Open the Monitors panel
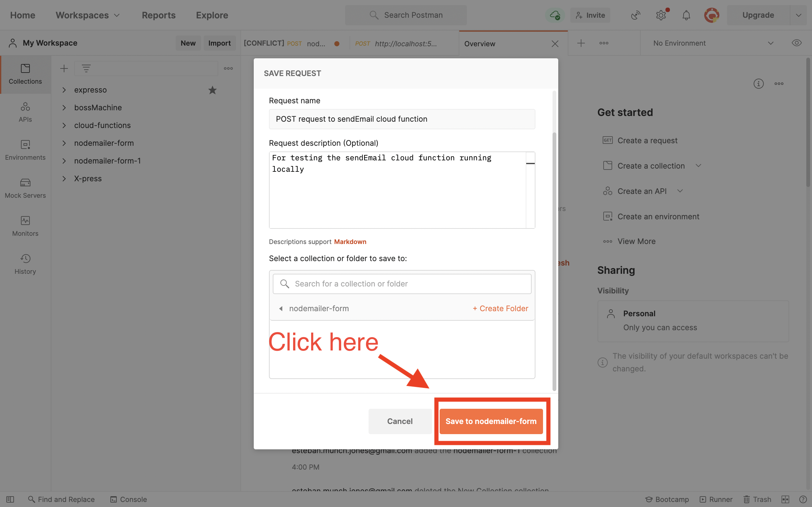Viewport: 812px width, 507px height. 25,226
